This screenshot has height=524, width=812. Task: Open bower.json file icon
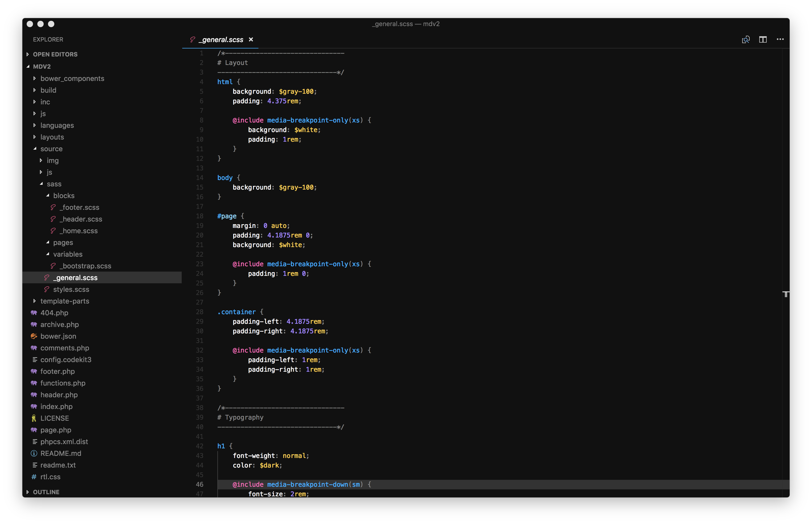(x=34, y=336)
